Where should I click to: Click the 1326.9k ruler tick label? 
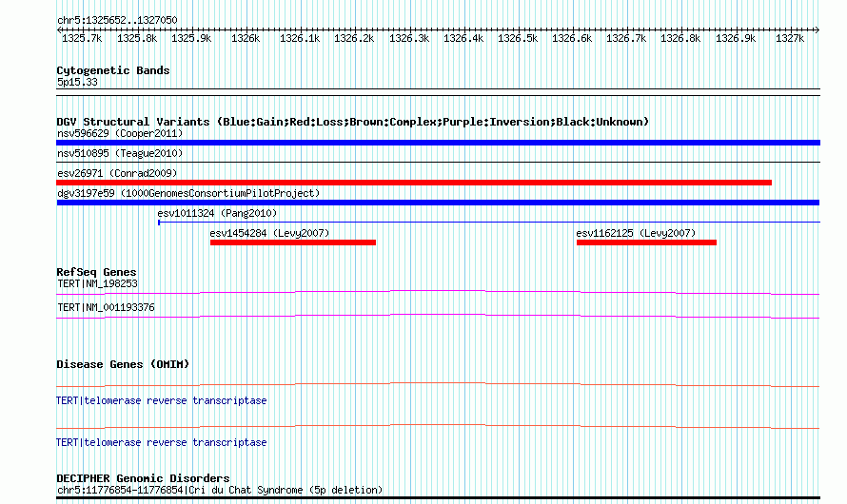pos(736,38)
